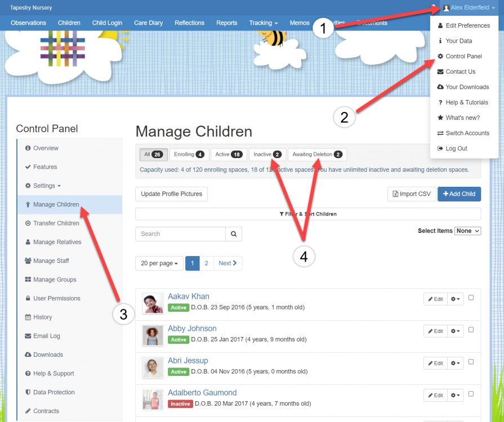Click Abri Jessup's profile thumbnail

tap(153, 368)
